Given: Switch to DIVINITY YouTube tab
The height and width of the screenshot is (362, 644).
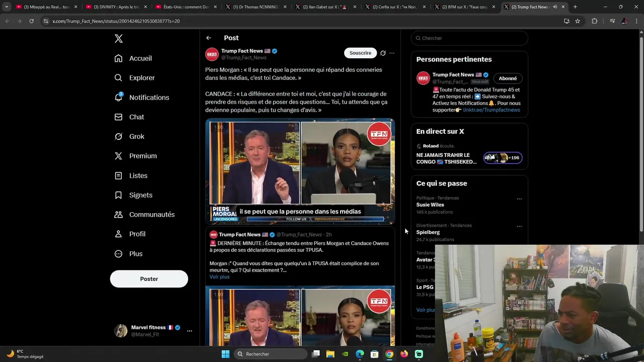Looking at the screenshot, I should click(x=116, y=7).
